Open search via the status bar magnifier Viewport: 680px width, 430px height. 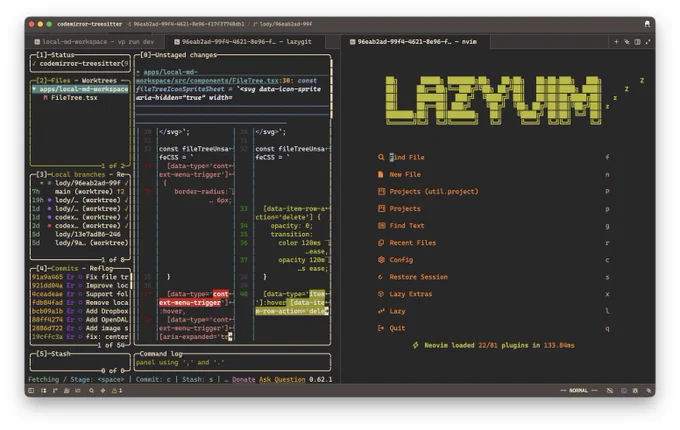tap(92, 391)
